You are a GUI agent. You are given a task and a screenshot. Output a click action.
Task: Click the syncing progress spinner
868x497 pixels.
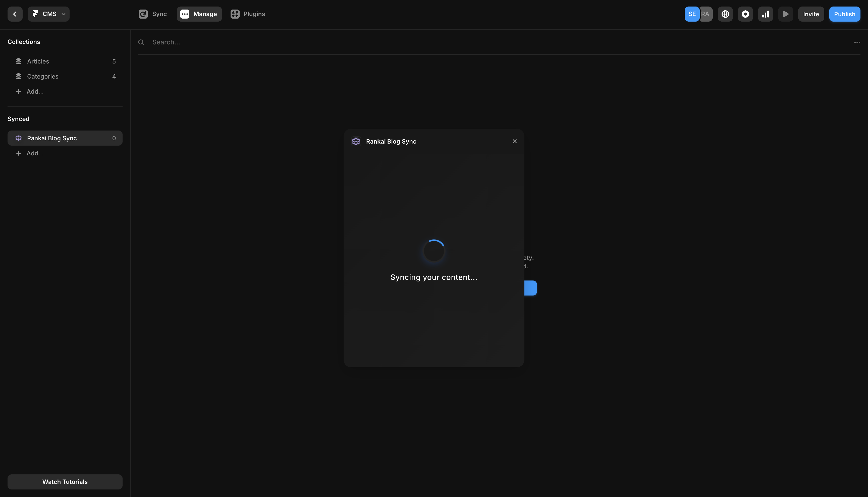tap(434, 251)
